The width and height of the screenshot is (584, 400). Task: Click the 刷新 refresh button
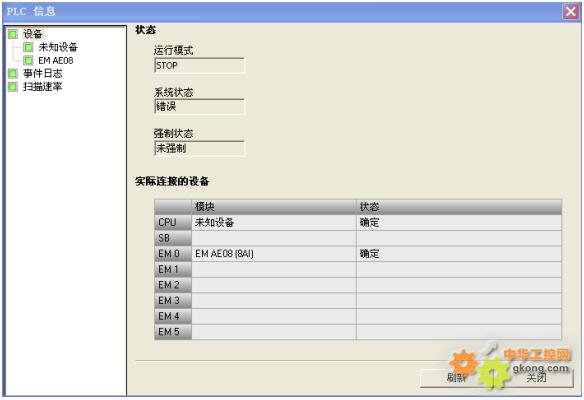[456, 378]
